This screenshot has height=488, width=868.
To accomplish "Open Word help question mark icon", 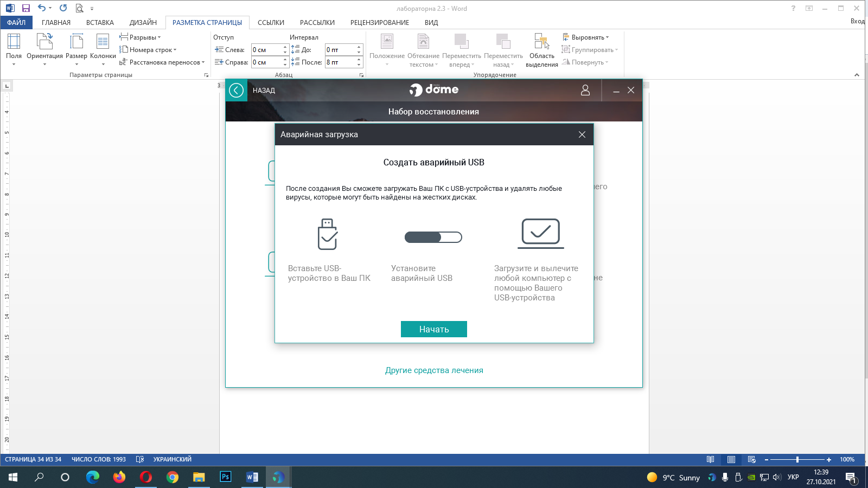I will coord(793,8).
